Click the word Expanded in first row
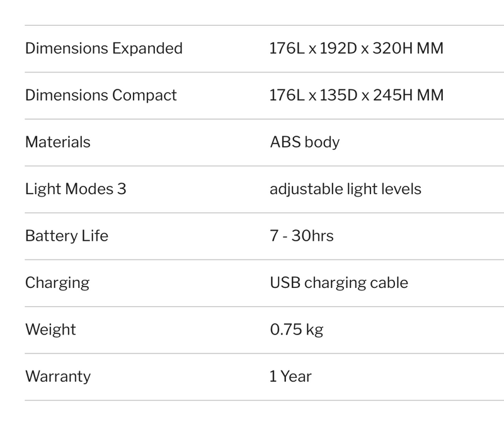This screenshot has width=504, height=441. pyautogui.click(x=147, y=49)
